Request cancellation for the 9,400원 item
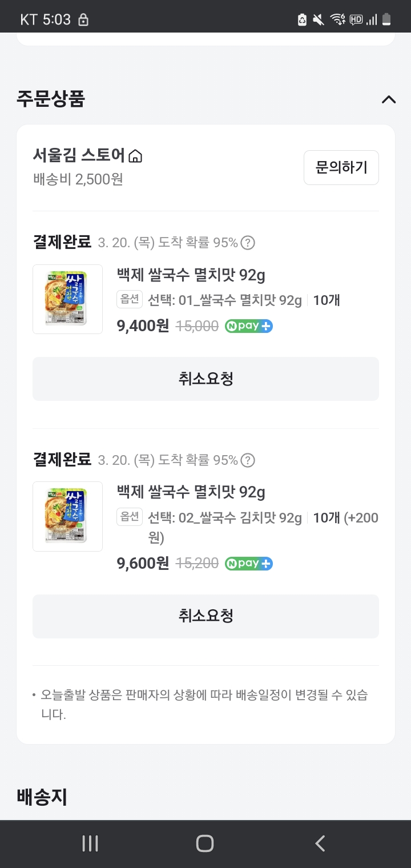Image resolution: width=411 pixels, height=868 pixels. coord(205,379)
